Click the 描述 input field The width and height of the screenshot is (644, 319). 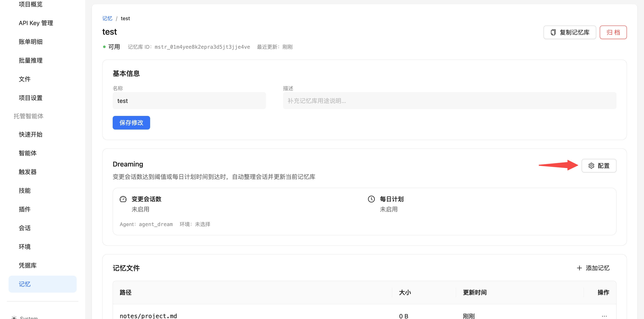[x=450, y=101]
